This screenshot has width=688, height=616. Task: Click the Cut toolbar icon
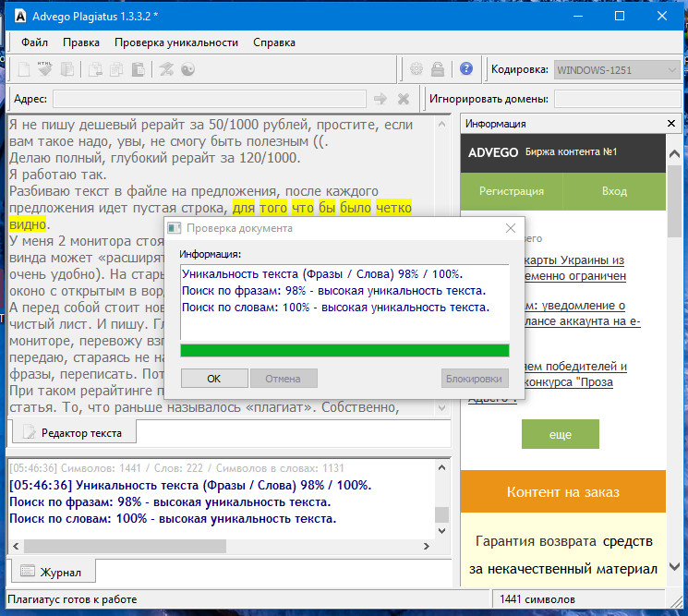tap(96, 69)
